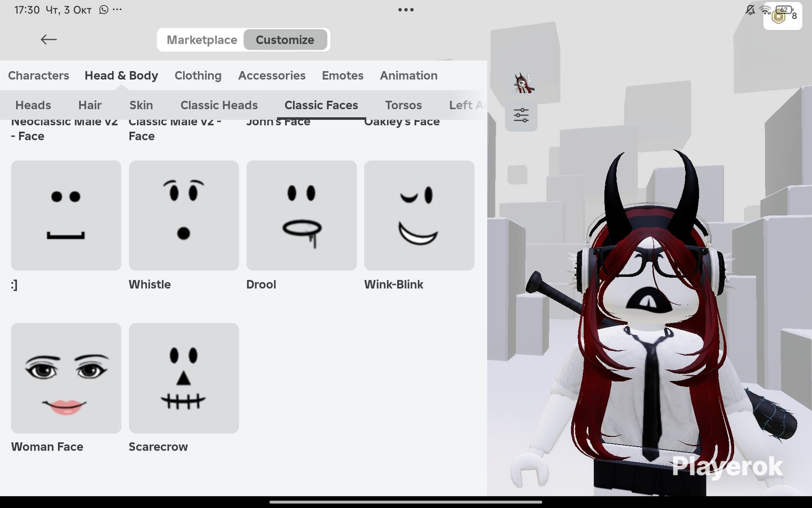
Task: Equip the Wink-Blink face
Action: (419, 215)
